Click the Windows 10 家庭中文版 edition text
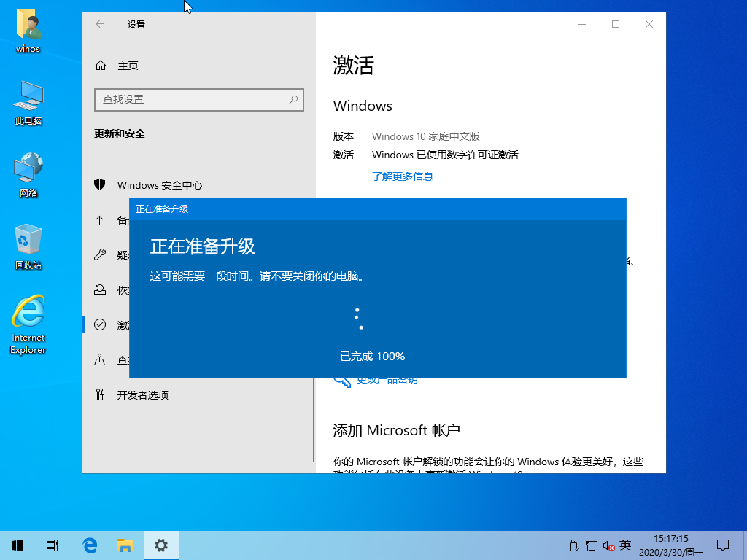The width and height of the screenshot is (747, 560). click(425, 136)
